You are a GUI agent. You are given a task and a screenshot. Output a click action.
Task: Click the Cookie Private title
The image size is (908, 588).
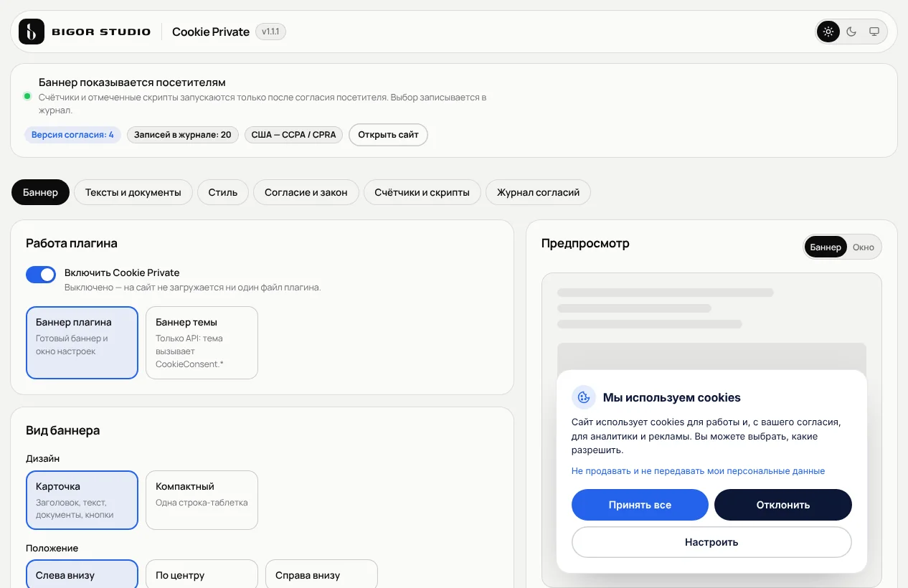coord(211,32)
